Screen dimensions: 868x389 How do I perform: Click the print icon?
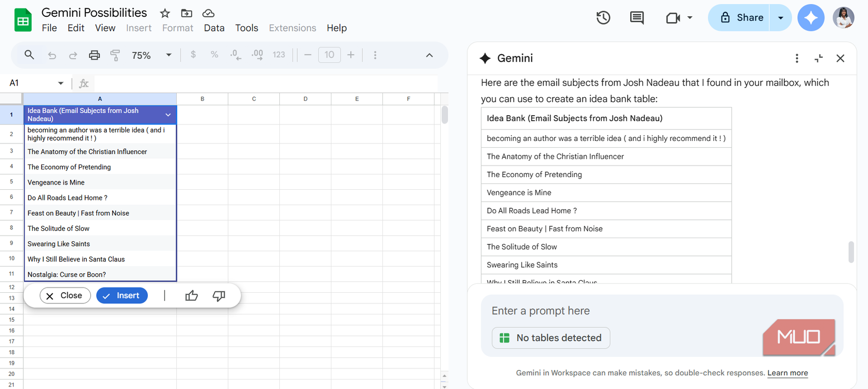coord(94,55)
